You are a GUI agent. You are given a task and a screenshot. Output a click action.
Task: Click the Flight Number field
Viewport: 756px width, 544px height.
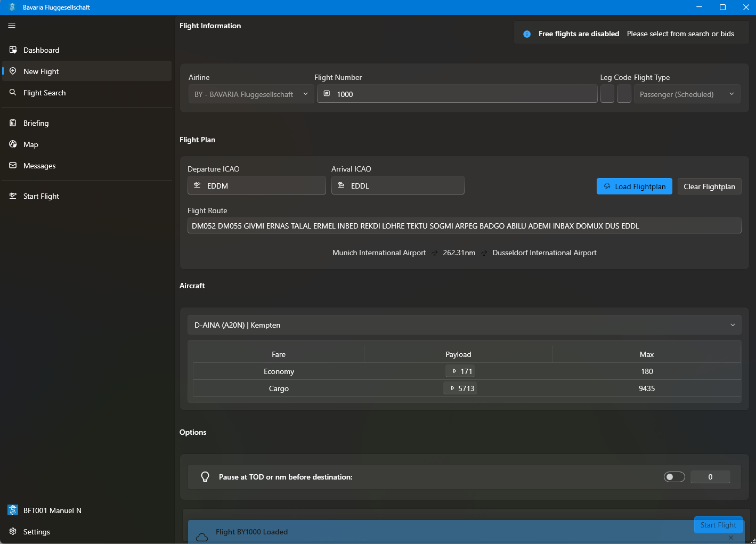tap(457, 94)
